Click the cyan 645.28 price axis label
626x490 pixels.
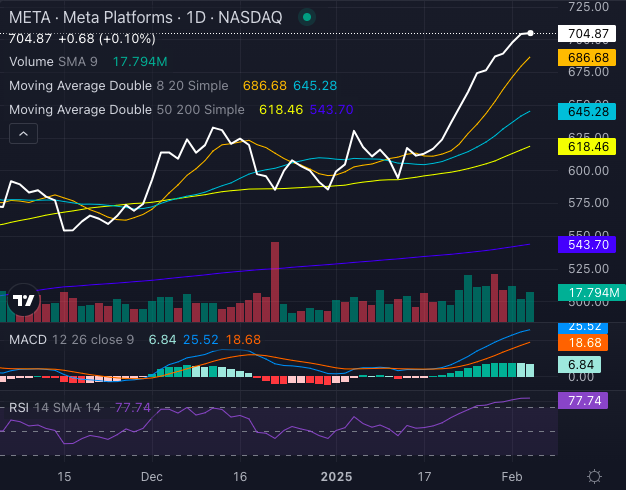[x=587, y=111]
